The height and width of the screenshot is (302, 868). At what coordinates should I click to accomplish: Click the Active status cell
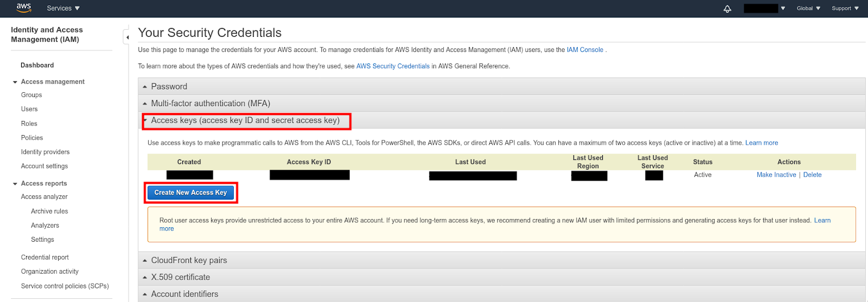point(703,175)
